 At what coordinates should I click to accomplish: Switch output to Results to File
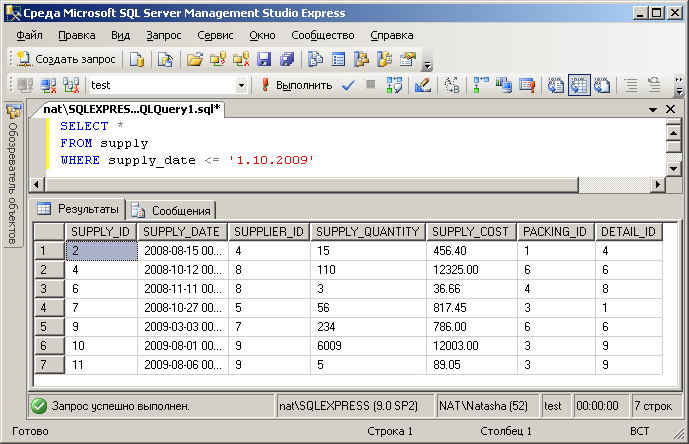click(602, 85)
